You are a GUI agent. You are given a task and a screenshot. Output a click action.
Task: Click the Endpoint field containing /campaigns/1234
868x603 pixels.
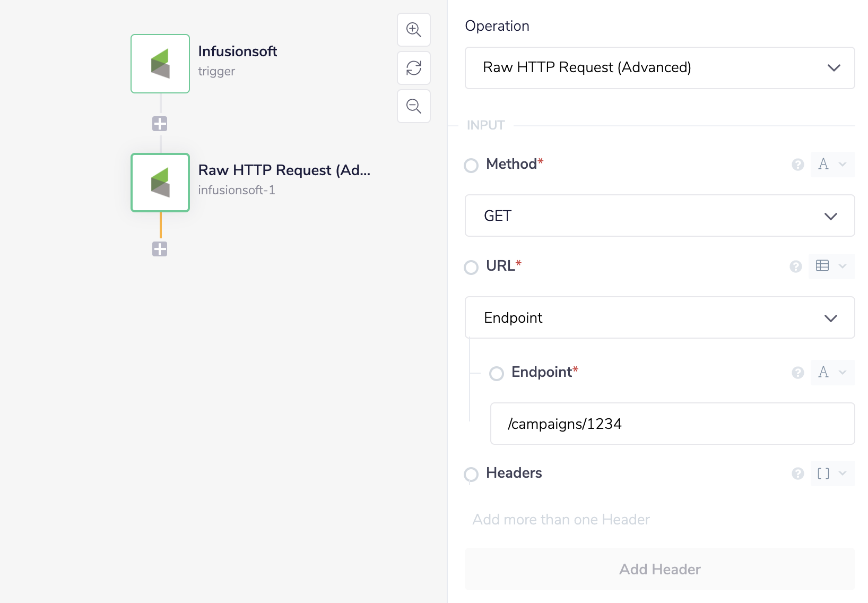[672, 424]
